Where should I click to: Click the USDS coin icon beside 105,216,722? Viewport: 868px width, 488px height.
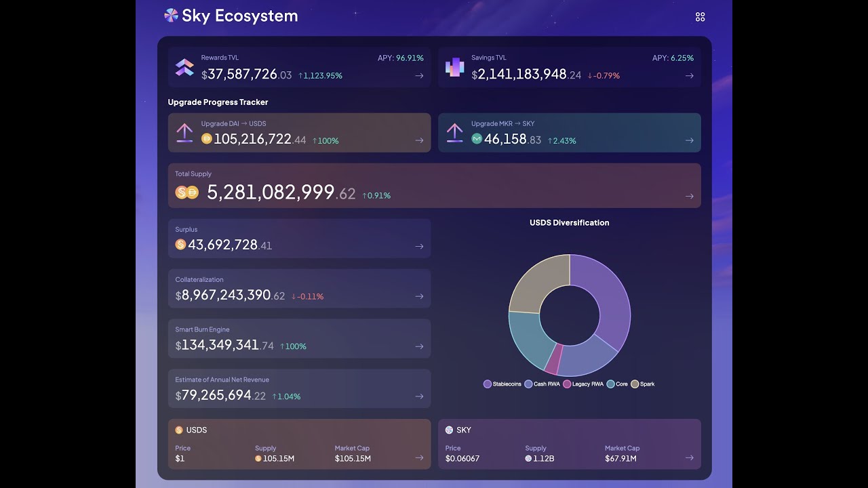coord(207,138)
